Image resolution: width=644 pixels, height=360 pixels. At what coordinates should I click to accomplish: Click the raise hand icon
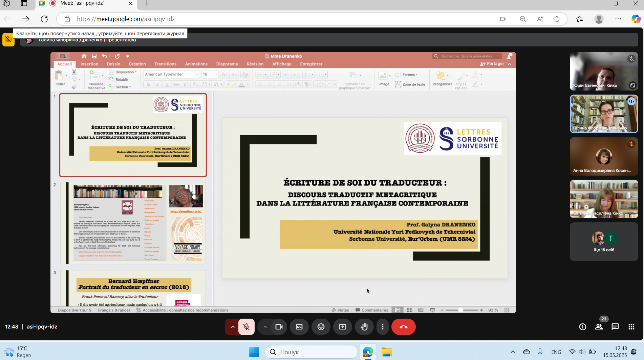[364, 327]
